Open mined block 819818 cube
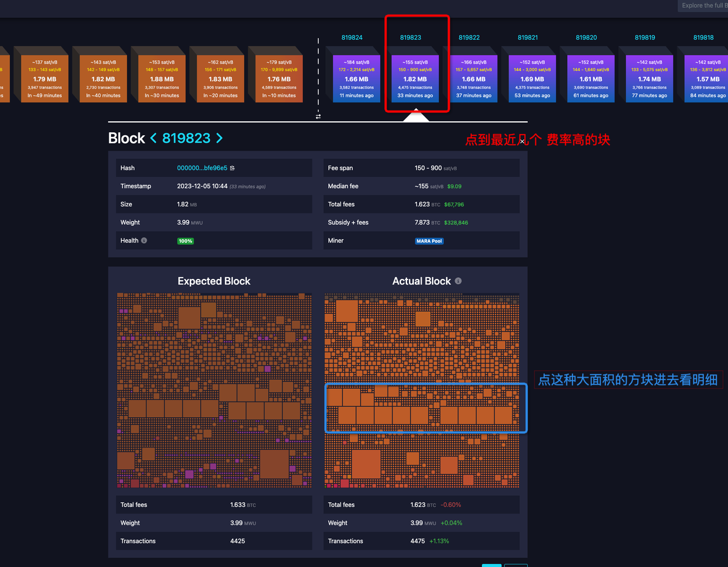728x567 pixels. [706, 78]
